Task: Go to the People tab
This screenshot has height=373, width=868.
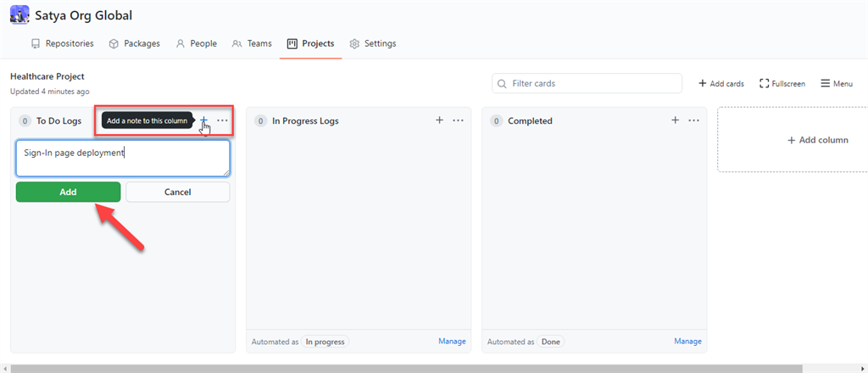Action: click(197, 43)
